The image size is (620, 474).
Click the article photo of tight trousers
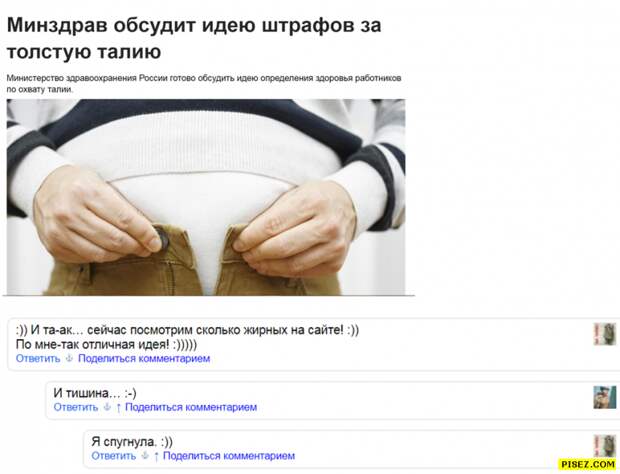point(206,197)
